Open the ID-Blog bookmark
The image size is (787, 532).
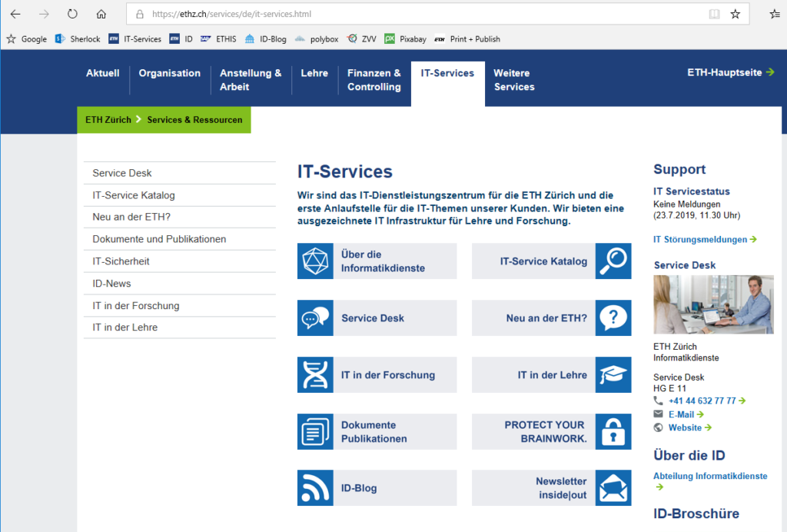pos(265,39)
